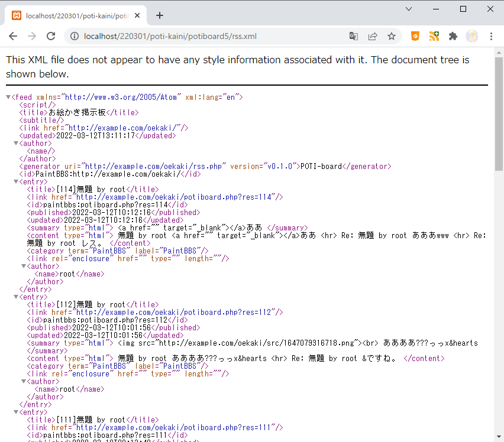
Task: Open the RSS feed subscription extension
Action: click(x=434, y=36)
